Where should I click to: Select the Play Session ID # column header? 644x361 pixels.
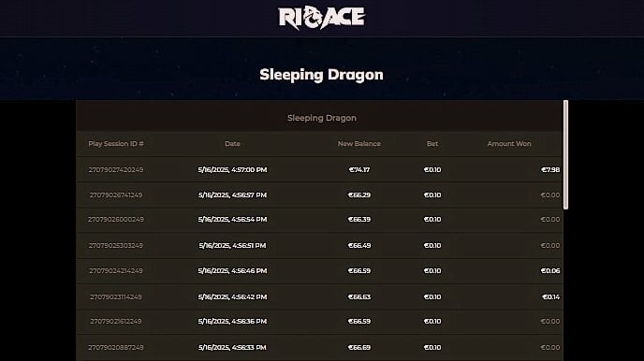coord(116,144)
